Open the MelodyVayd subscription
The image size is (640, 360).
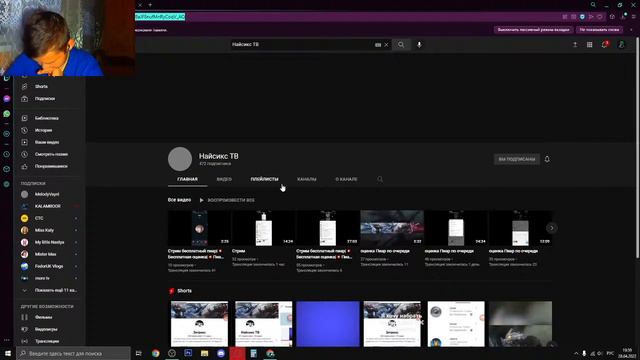point(47,194)
